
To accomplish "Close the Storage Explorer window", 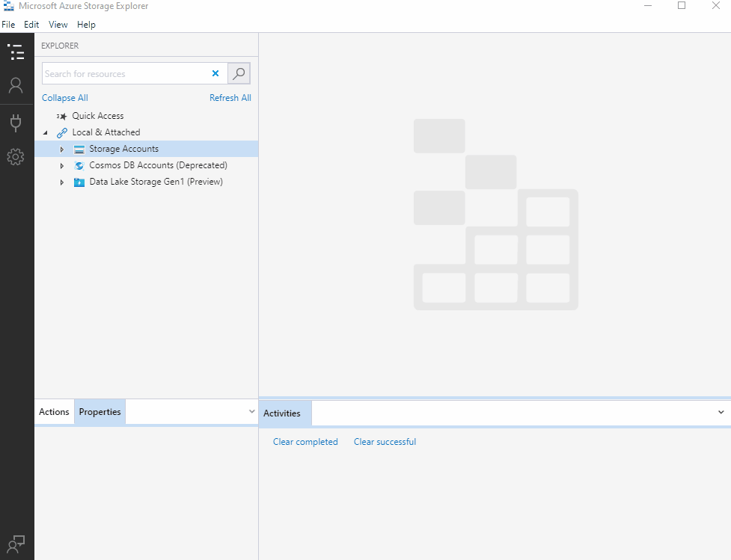I will 716,5.
